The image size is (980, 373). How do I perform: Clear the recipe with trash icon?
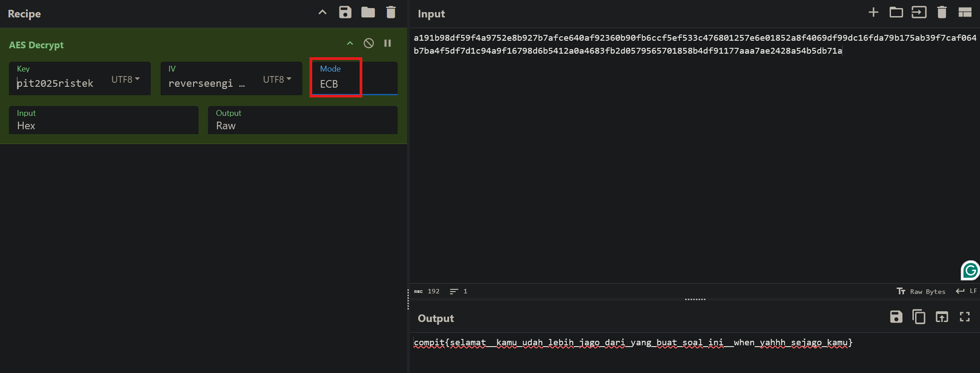pyautogui.click(x=390, y=13)
